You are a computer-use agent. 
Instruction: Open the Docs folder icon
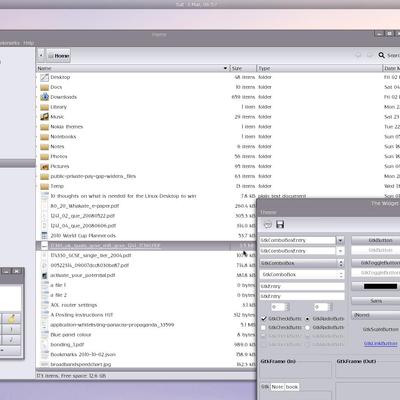pos(44,87)
